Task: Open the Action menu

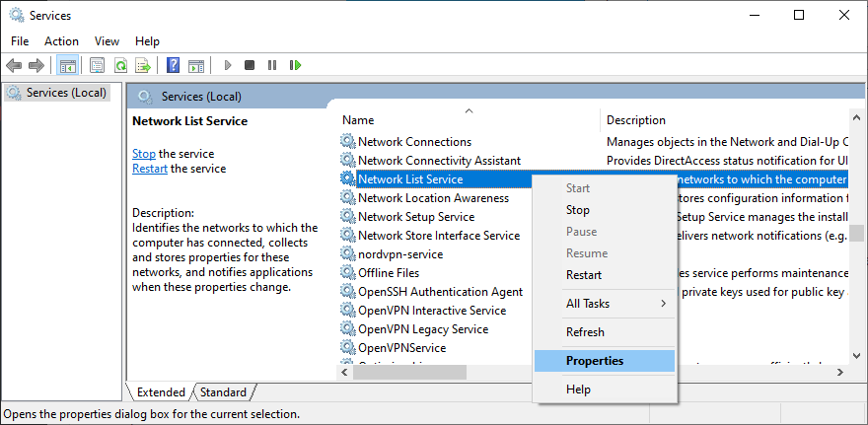Action: [61, 41]
